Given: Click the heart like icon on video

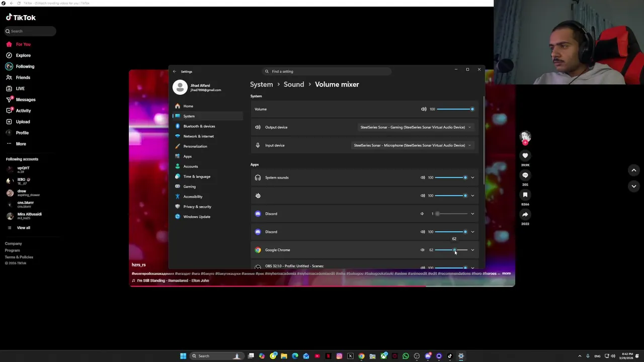Looking at the screenshot, I should (x=525, y=156).
